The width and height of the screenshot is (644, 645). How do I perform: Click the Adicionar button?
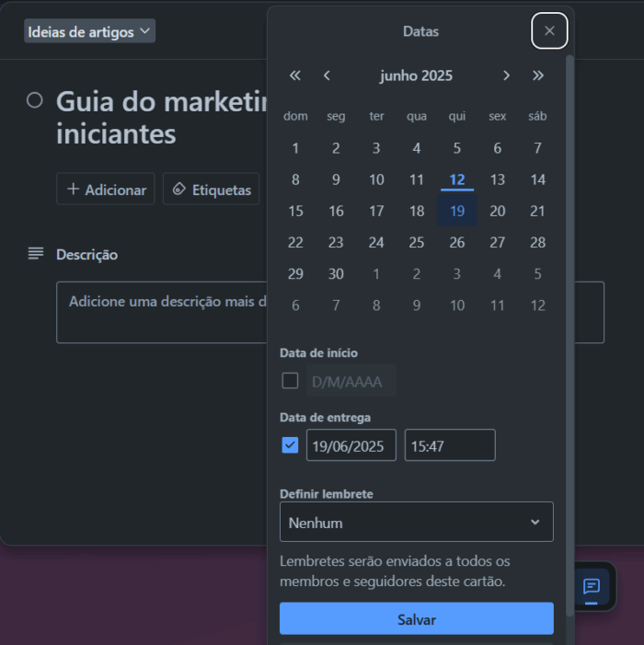tap(106, 190)
